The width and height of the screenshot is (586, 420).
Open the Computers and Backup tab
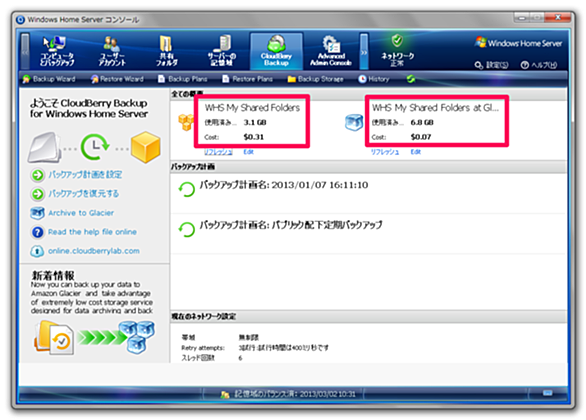[x=57, y=51]
